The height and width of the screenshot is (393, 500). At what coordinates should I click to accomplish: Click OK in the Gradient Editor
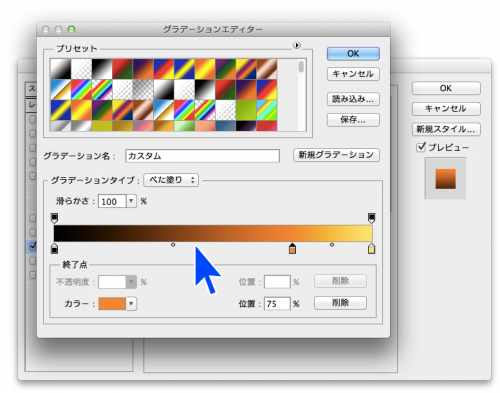point(353,54)
